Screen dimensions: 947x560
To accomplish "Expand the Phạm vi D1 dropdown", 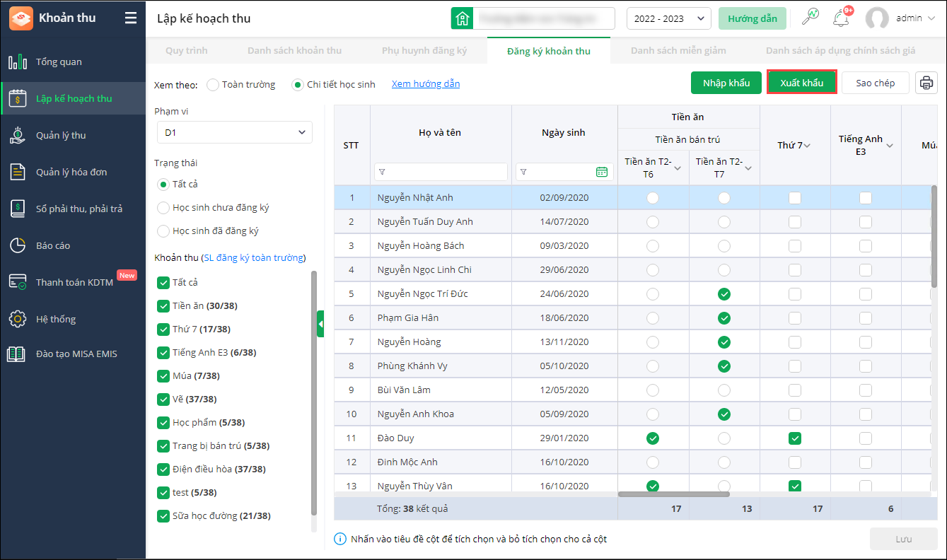I will tap(233, 132).
